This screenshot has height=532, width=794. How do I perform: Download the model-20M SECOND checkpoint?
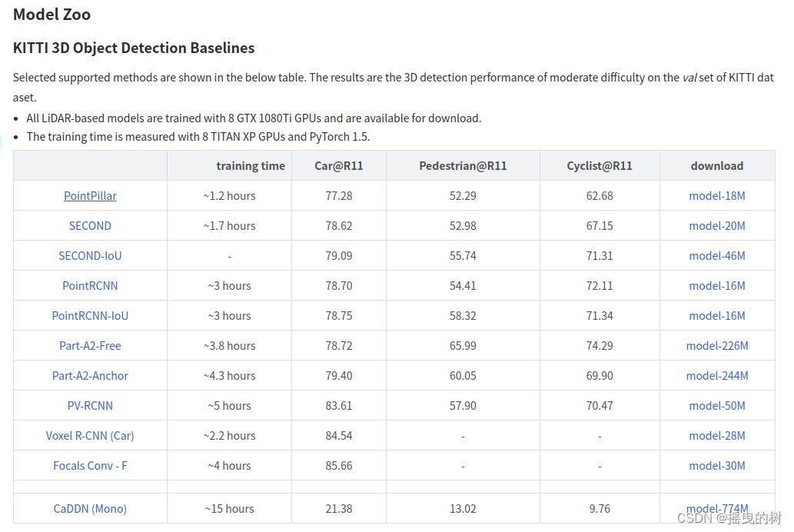[717, 225]
